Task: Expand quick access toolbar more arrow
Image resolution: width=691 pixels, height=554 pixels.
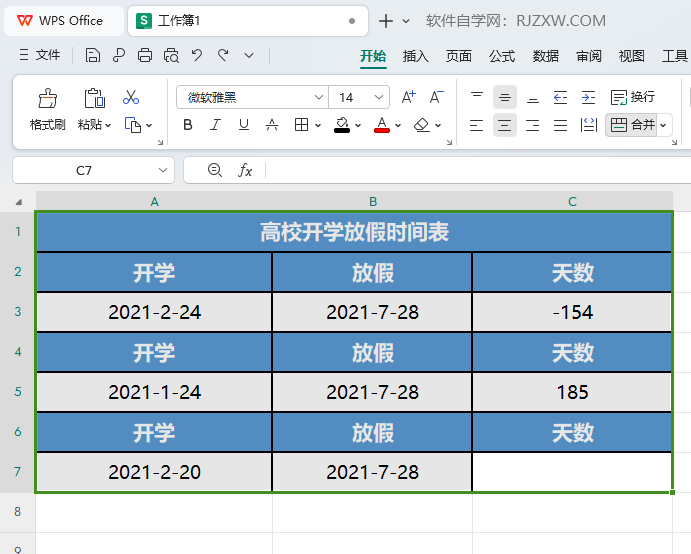Action: 249,56
